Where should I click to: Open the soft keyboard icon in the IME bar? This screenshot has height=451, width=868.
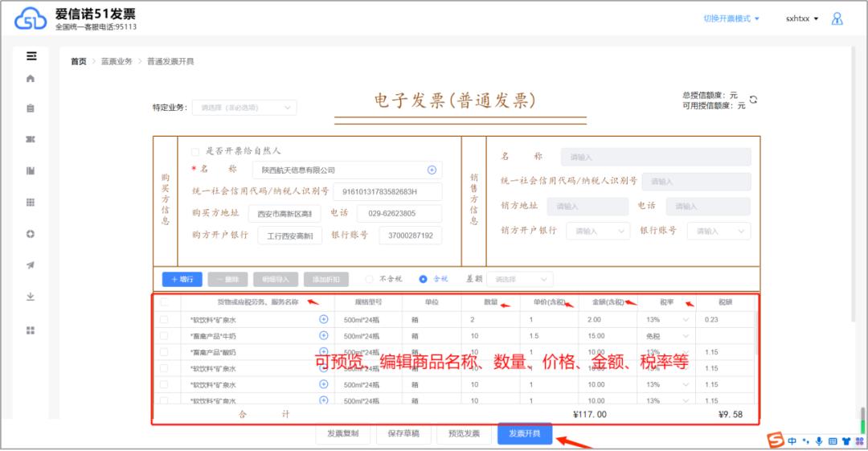(x=833, y=441)
